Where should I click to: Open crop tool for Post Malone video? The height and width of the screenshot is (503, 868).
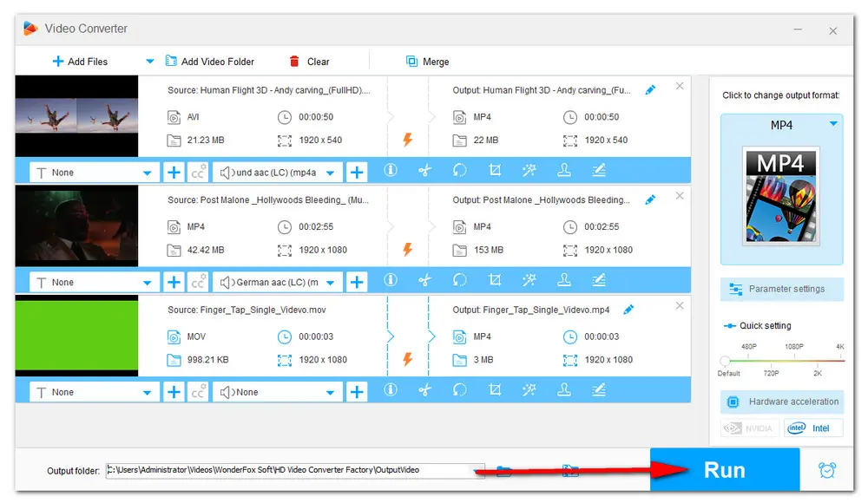pos(495,281)
